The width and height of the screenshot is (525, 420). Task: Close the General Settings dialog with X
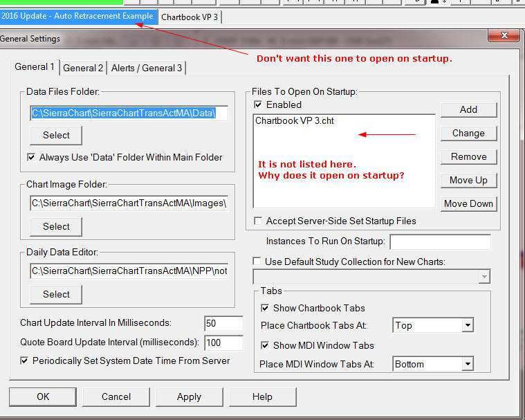(504, 35)
